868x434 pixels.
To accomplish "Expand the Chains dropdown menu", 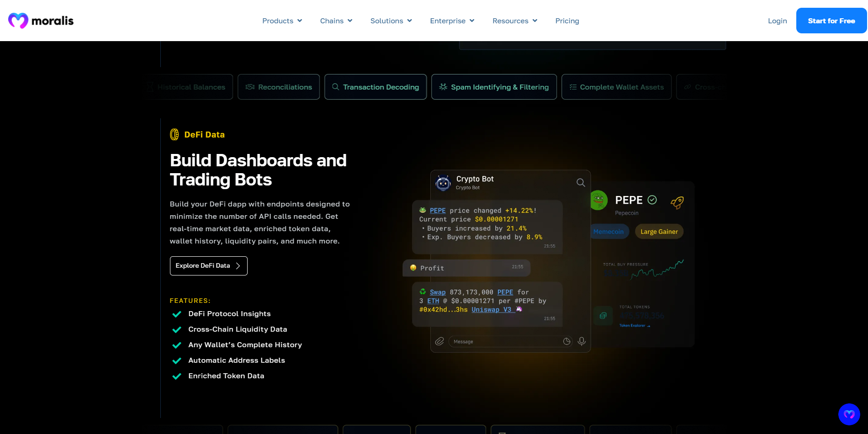I will pos(336,21).
